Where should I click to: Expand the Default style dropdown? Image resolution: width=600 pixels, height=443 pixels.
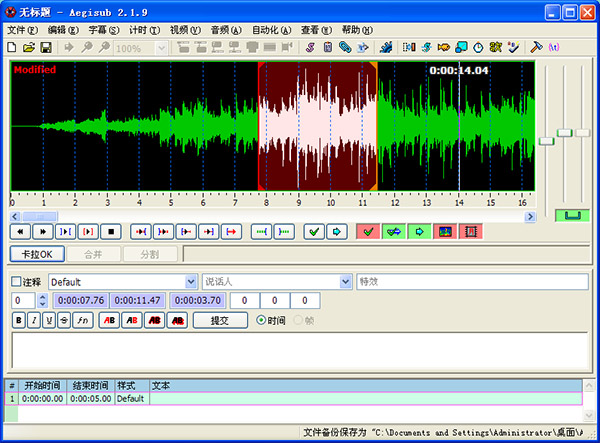(x=191, y=282)
